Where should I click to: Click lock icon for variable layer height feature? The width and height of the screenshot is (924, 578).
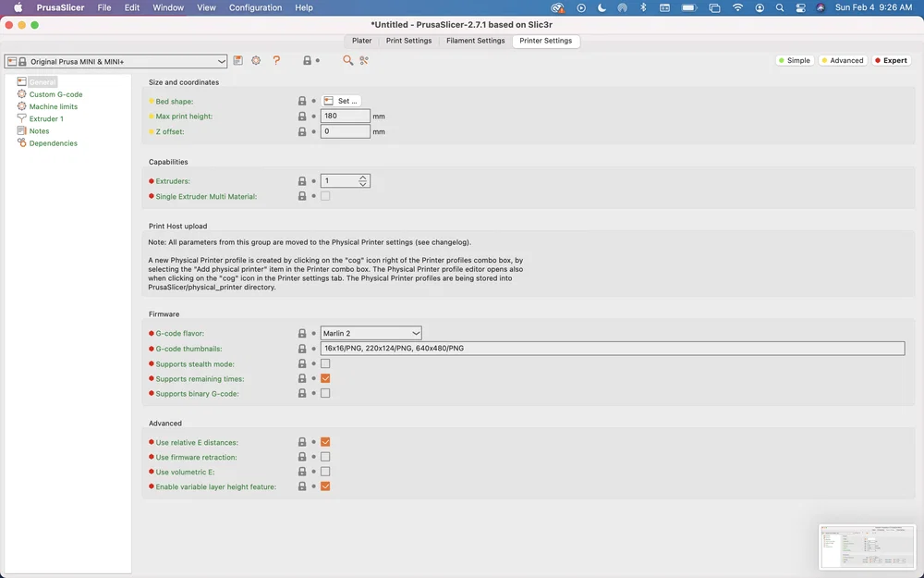pos(302,486)
